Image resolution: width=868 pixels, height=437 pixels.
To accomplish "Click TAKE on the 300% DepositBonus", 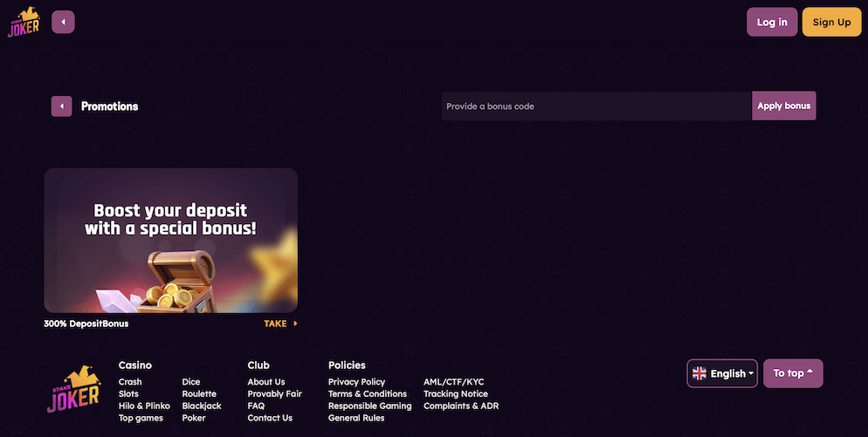I will pos(279,324).
